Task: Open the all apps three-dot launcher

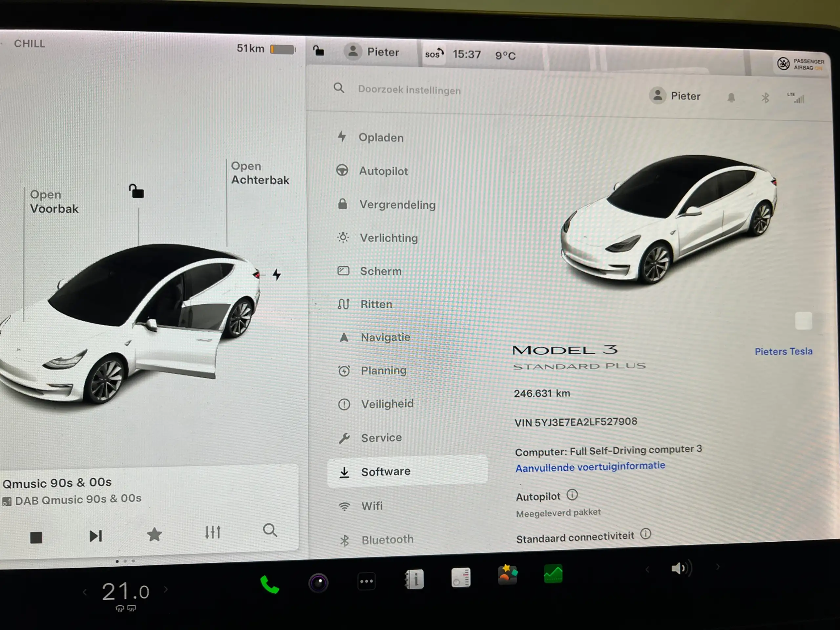Action: click(x=367, y=581)
